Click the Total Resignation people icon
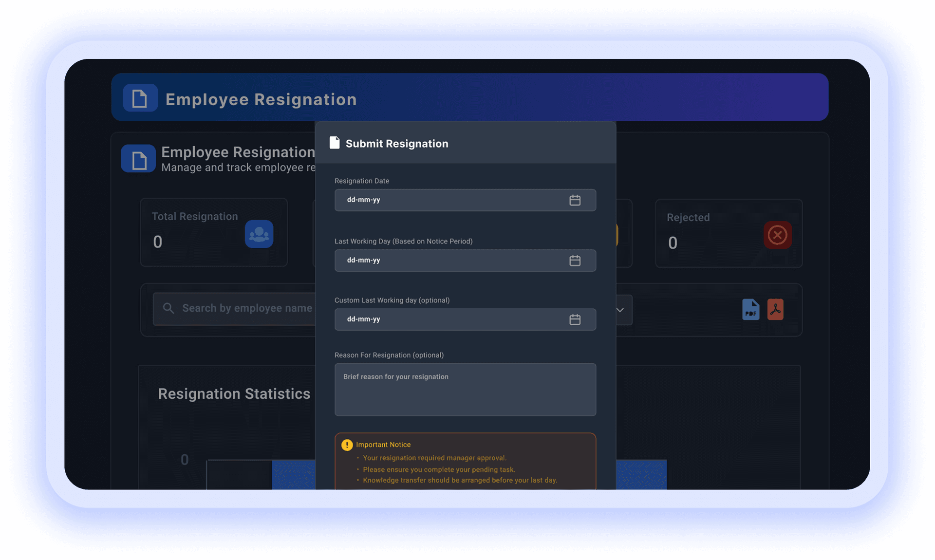The image size is (935, 560). (x=259, y=234)
